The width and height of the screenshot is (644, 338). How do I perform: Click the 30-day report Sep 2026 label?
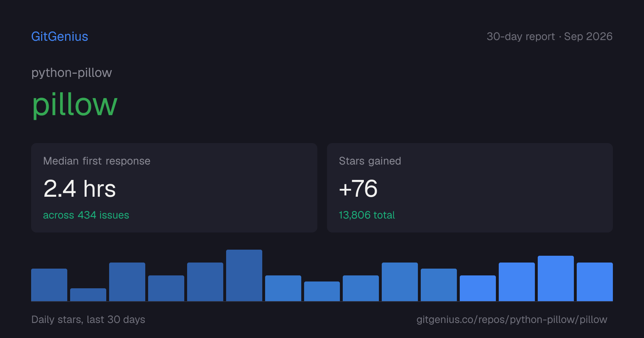[550, 36]
